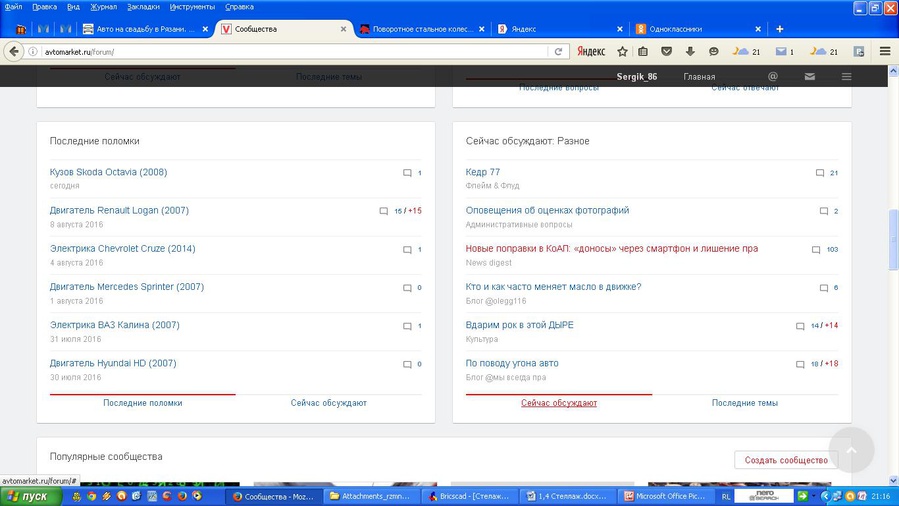Viewport: 899px width, 506px height.
Task: Open mail indicator showing 1
Action: 784,52
